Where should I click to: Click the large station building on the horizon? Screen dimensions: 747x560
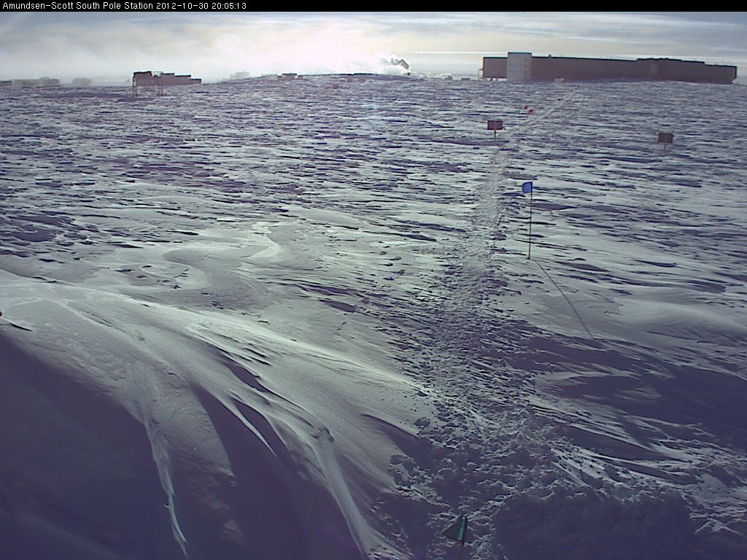620,70
